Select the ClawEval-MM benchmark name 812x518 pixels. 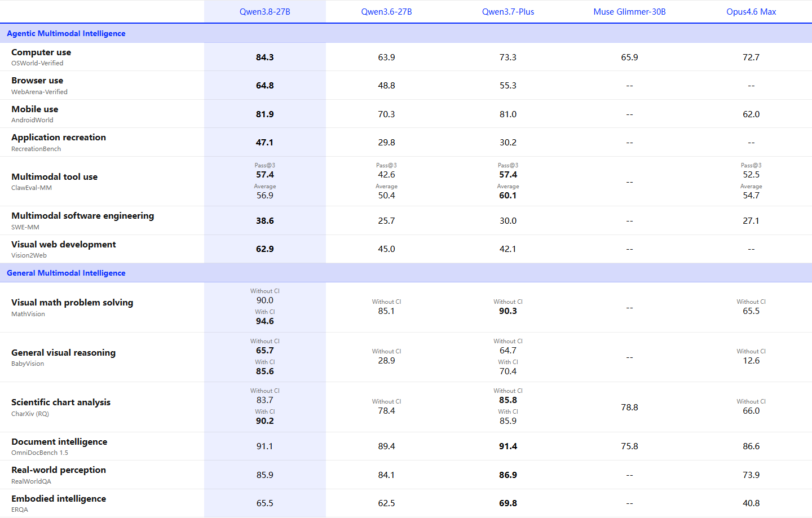coord(32,188)
